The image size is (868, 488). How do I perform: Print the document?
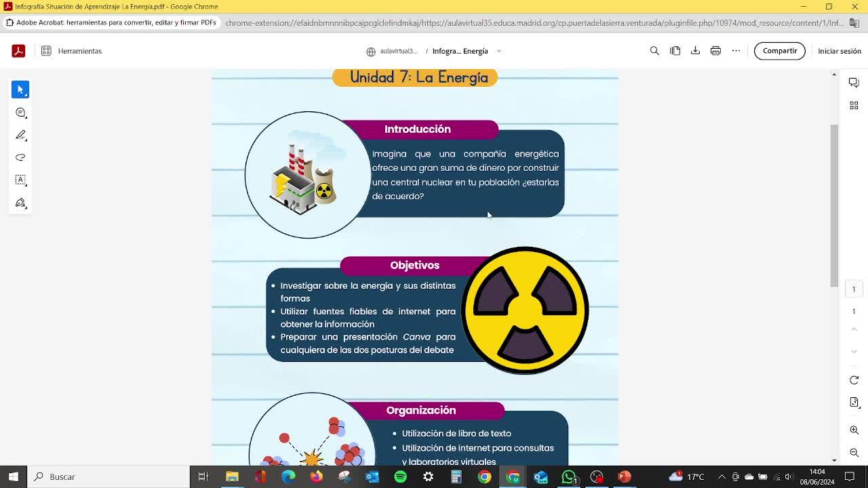click(715, 51)
